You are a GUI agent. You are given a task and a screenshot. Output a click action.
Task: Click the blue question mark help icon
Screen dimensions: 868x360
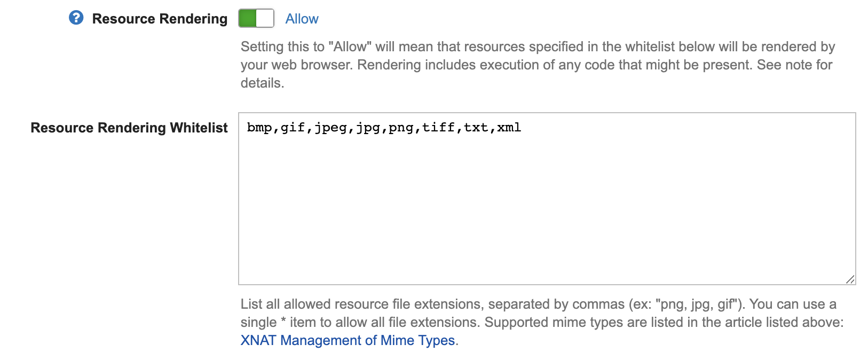coord(76,18)
